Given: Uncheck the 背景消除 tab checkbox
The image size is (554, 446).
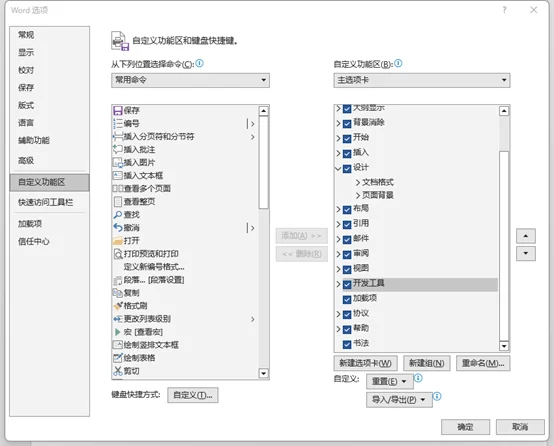Looking at the screenshot, I should [x=347, y=124].
